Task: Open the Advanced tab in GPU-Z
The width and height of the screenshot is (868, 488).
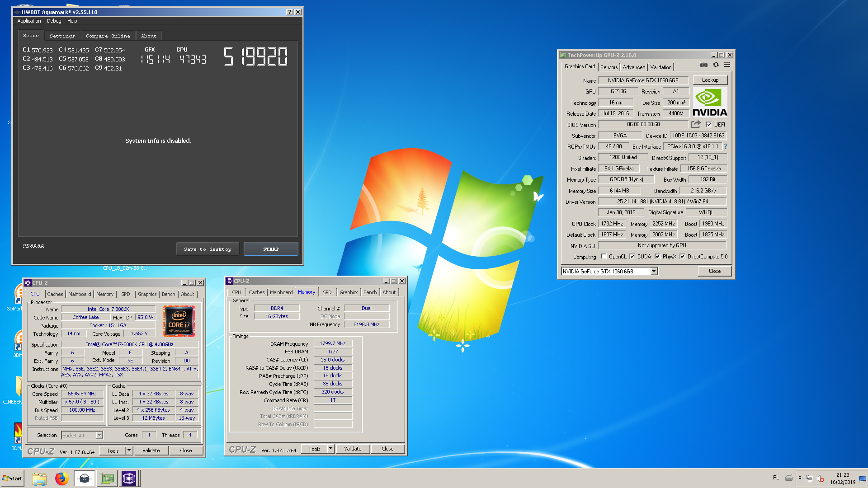Action: pyautogui.click(x=634, y=67)
